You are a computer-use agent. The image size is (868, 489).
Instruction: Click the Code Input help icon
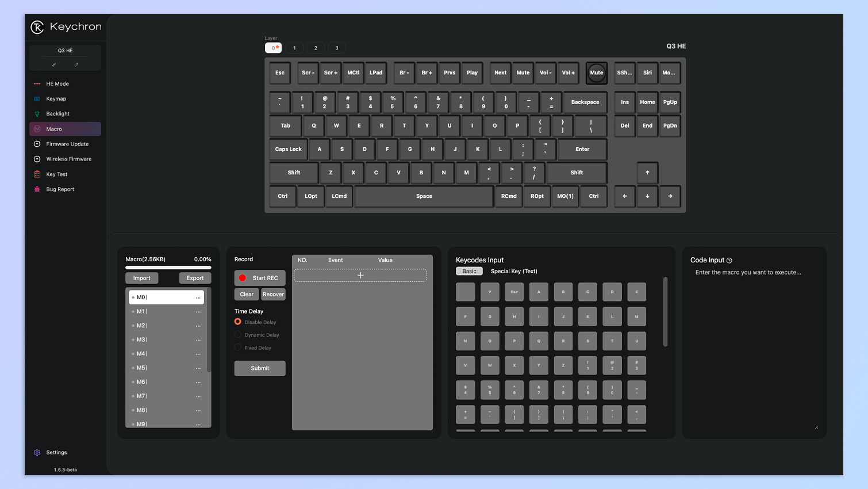coord(729,261)
